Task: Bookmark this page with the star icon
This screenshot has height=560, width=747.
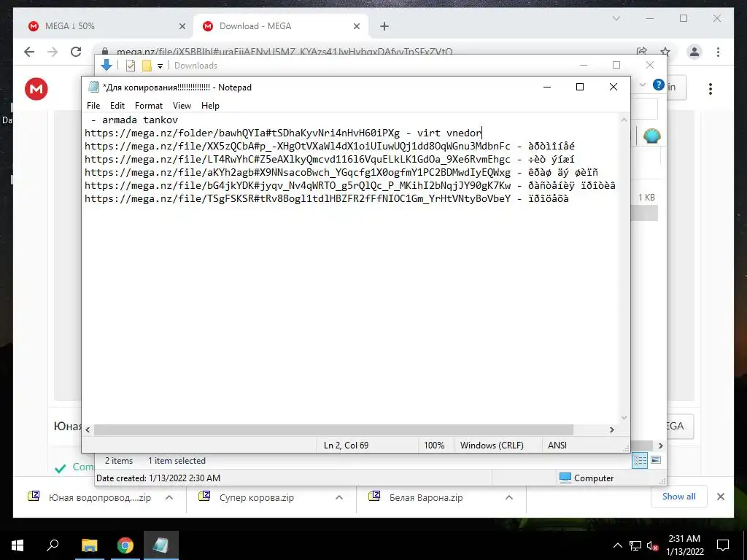Action: (x=665, y=52)
